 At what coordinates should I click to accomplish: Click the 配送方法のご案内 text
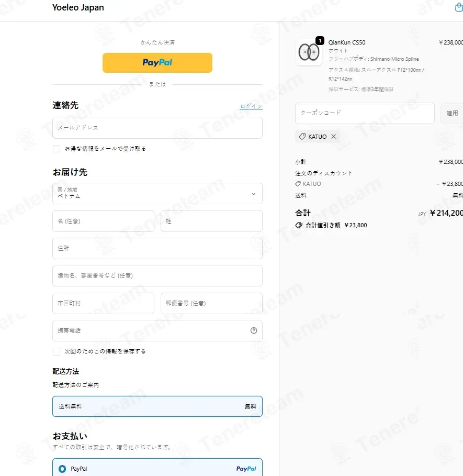point(75,385)
